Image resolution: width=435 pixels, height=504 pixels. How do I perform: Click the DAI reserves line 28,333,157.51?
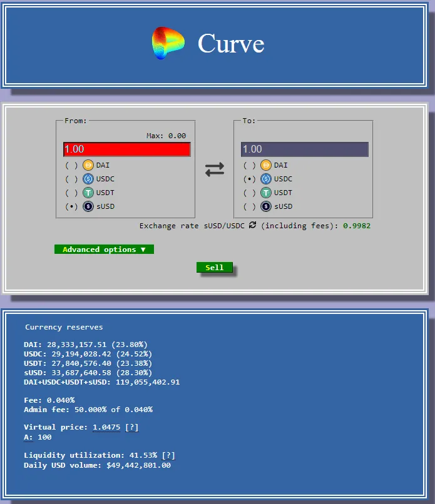86,345
